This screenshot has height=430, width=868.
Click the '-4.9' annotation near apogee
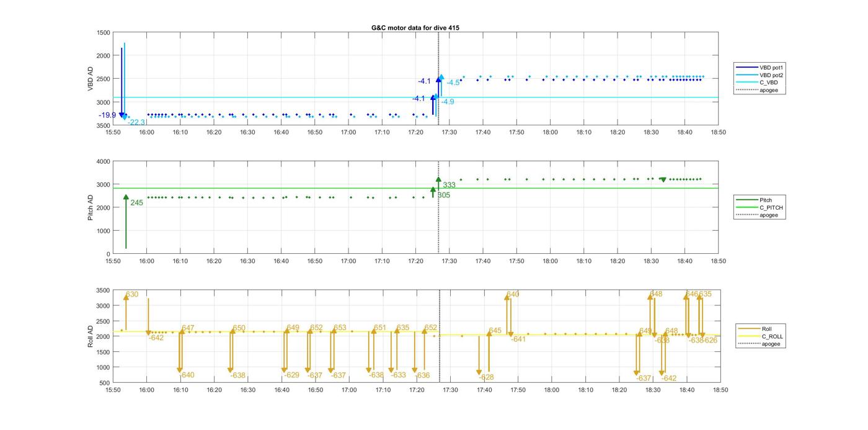coord(448,102)
